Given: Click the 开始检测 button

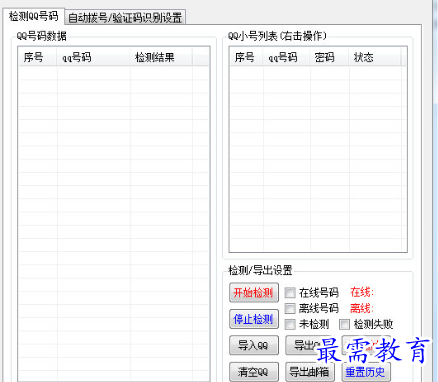Looking at the screenshot, I should coord(254,293).
